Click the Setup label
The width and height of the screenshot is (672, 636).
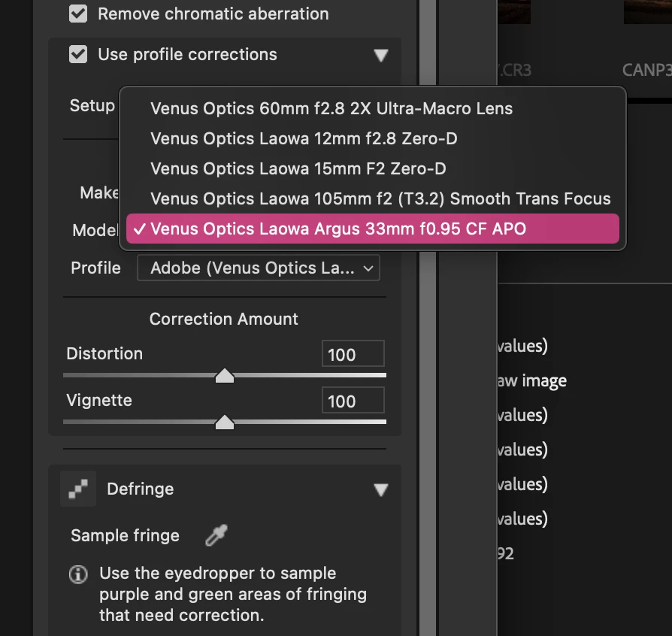(x=92, y=105)
